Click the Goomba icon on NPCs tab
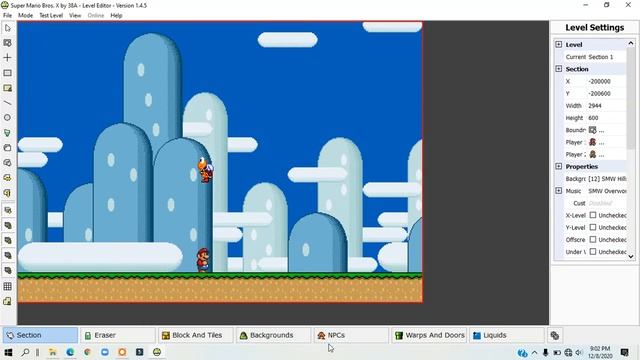The height and width of the screenshot is (360, 640). 321,336
